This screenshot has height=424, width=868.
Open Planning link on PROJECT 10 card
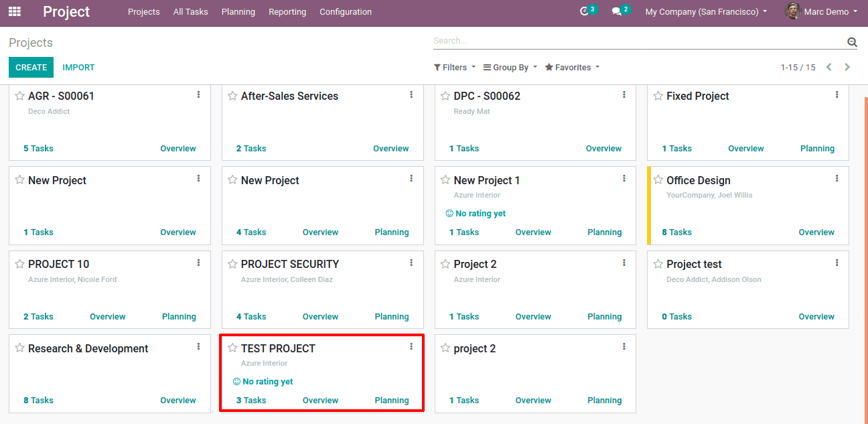pos(179,317)
